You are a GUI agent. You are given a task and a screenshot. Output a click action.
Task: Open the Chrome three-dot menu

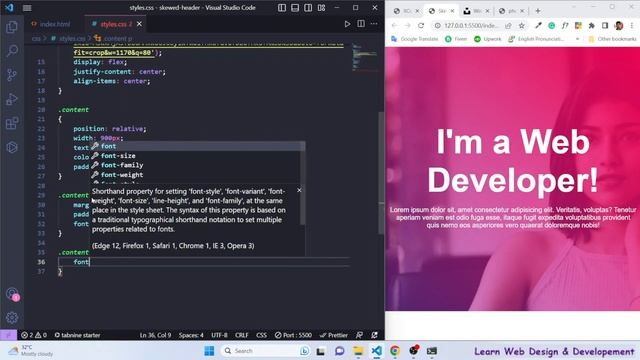pyautogui.click(x=632, y=25)
